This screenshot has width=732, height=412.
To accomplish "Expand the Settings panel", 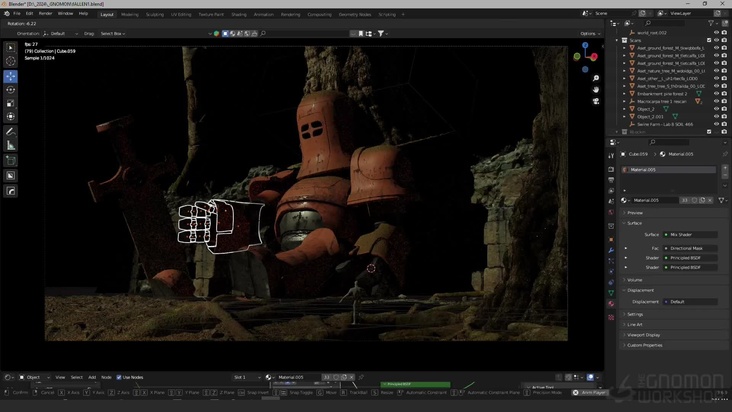I will click(635, 314).
